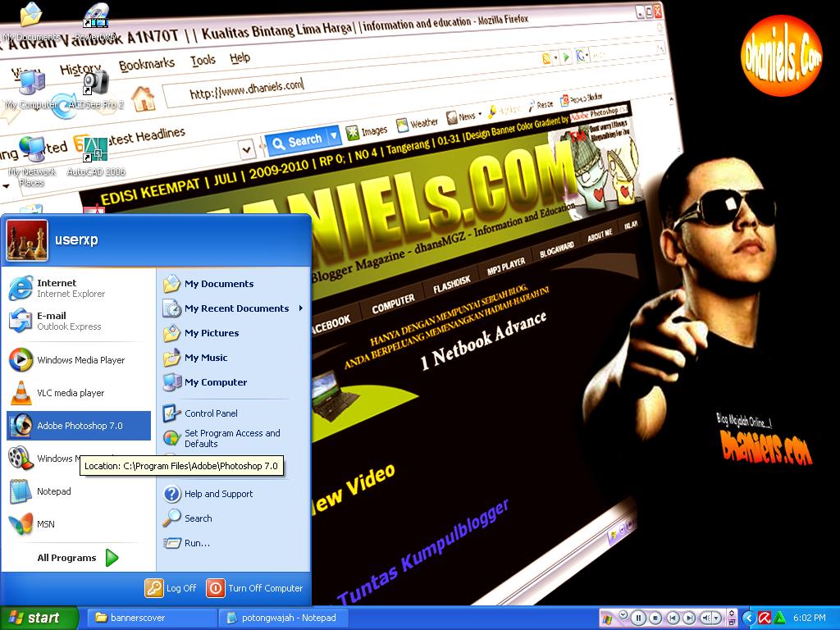Viewport: 840px width, 630px height.
Task: Click the Avira red umbrella tray icon
Action: click(x=765, y=619)
